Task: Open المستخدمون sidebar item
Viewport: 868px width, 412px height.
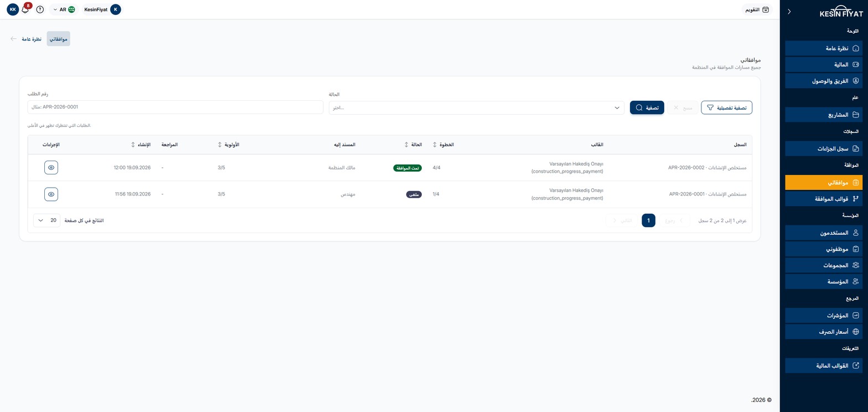Action: pyautogui.click(x=824, y=233)
